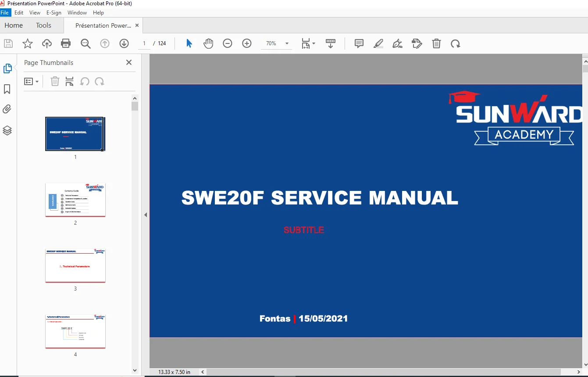The width and height of the screenshot is (588, 377).
Task: Click the Fontas author text
Action: pyautogui.click(x=275, y=319)
